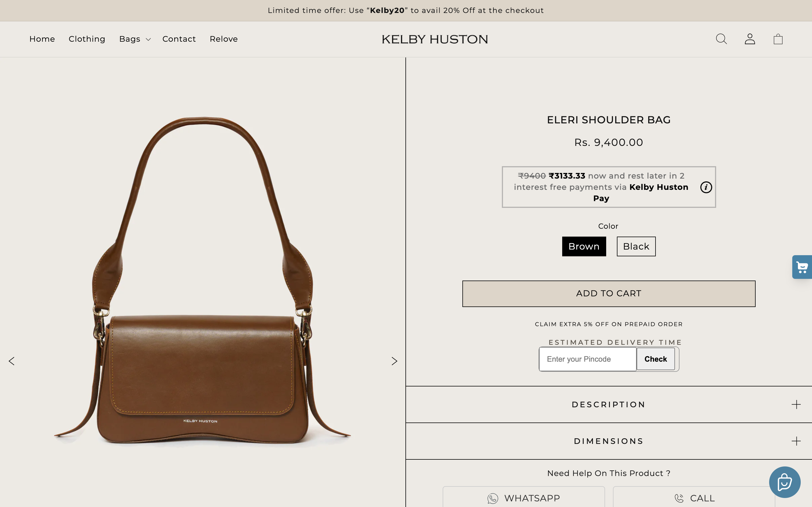Open the account profile icon
Viewport: 812px width, 507px height.
coord(750,39)
